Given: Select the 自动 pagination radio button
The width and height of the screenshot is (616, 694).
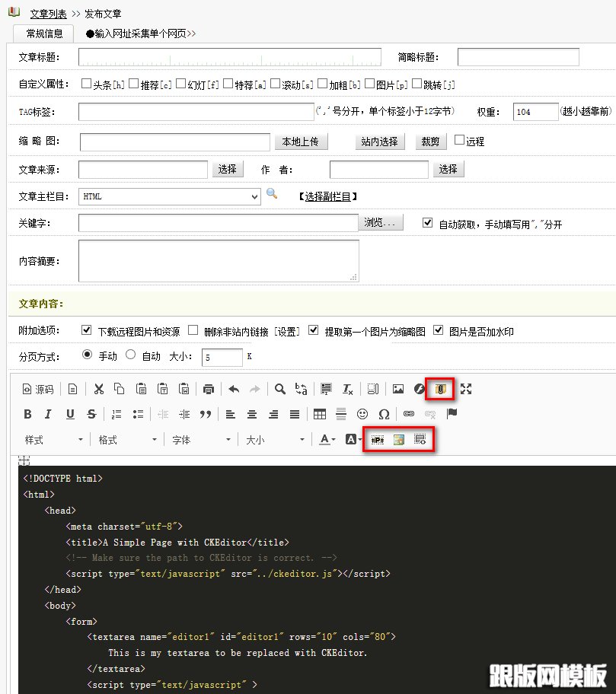Looking at the screenshot, I should (131, 355).
